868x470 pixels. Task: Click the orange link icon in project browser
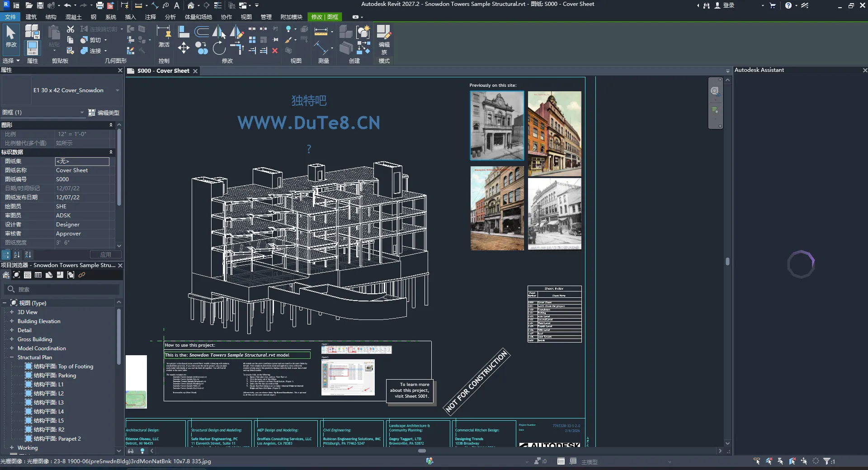click(82, 275)
